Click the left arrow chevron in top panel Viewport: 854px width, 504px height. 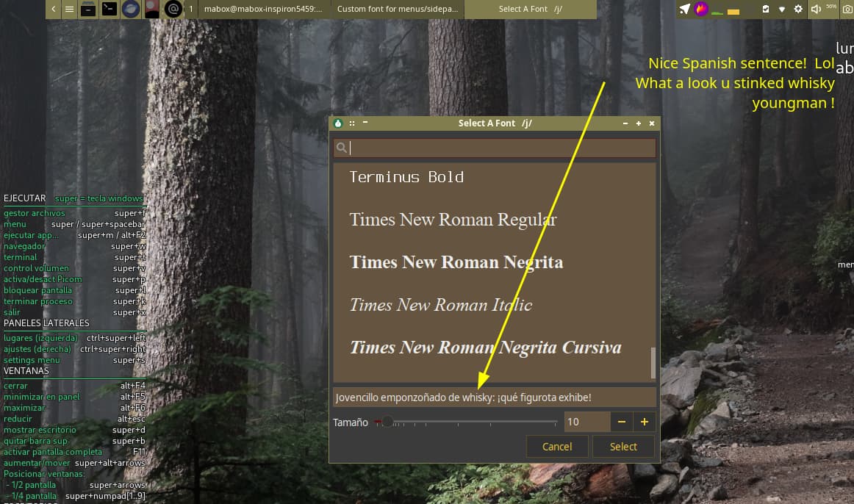(x=54, y=10)
